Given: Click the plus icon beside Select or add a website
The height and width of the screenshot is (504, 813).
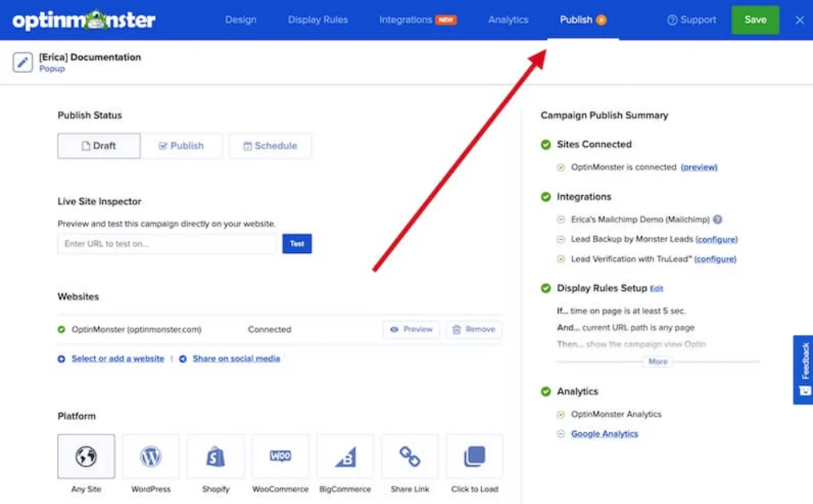Looking at the screenshot, I should 61,359.
